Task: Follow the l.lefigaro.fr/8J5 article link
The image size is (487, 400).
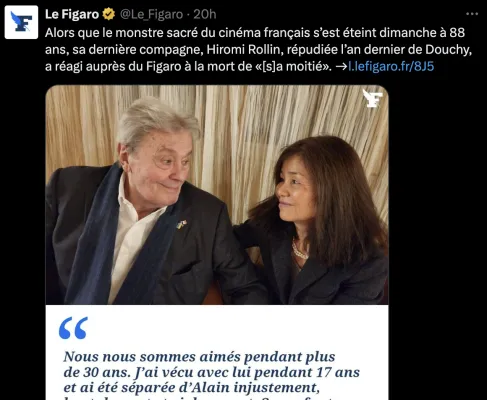Action: coord(391,66)
